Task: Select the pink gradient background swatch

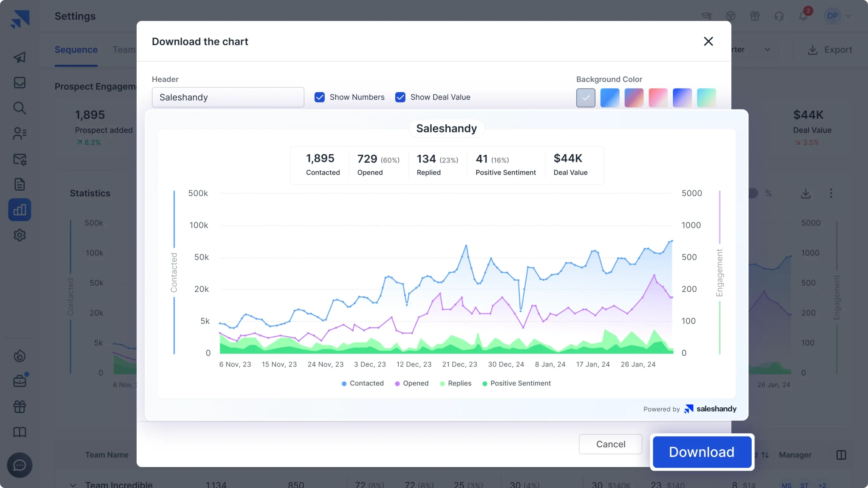Action: click(658, 98)
